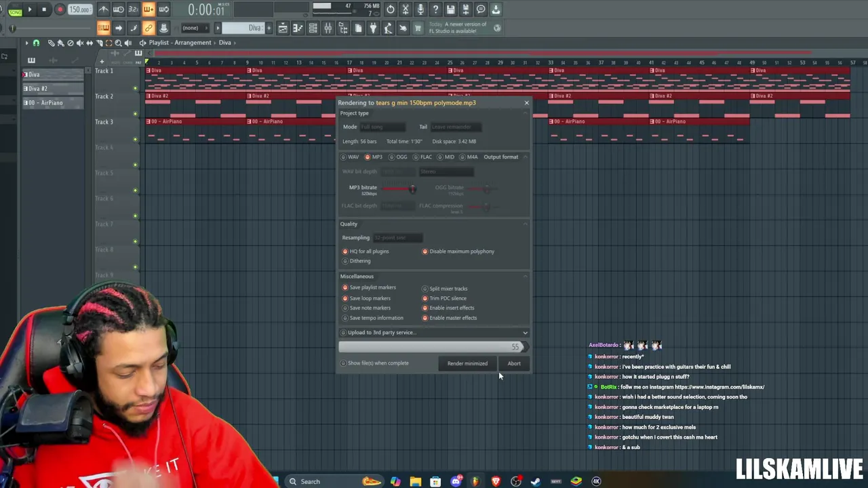Select the playlist zoom magnifier tool
This screenshot has width=868, height=488.
[x=118, y=43]
